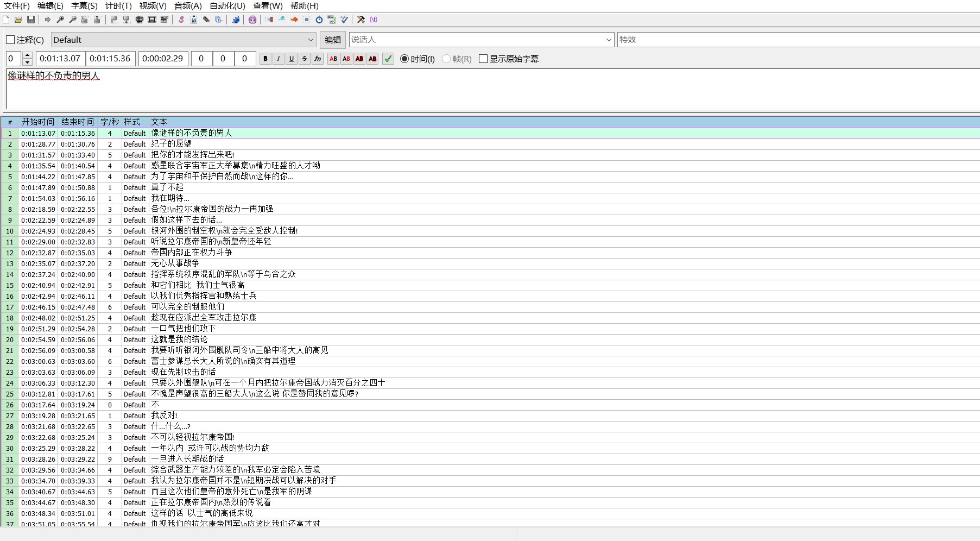Open Attachments paperclip icon
This screenshot has width=980, height=541.
206,20
